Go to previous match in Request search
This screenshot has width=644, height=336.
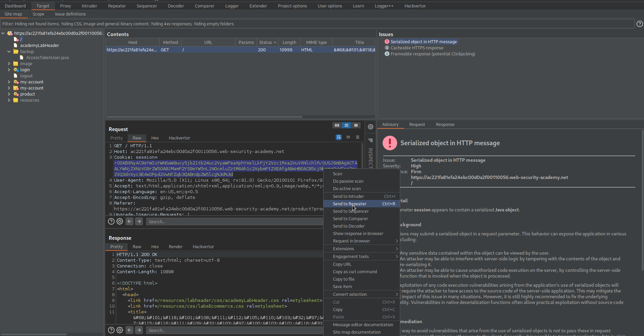click(x=129, y=222)
